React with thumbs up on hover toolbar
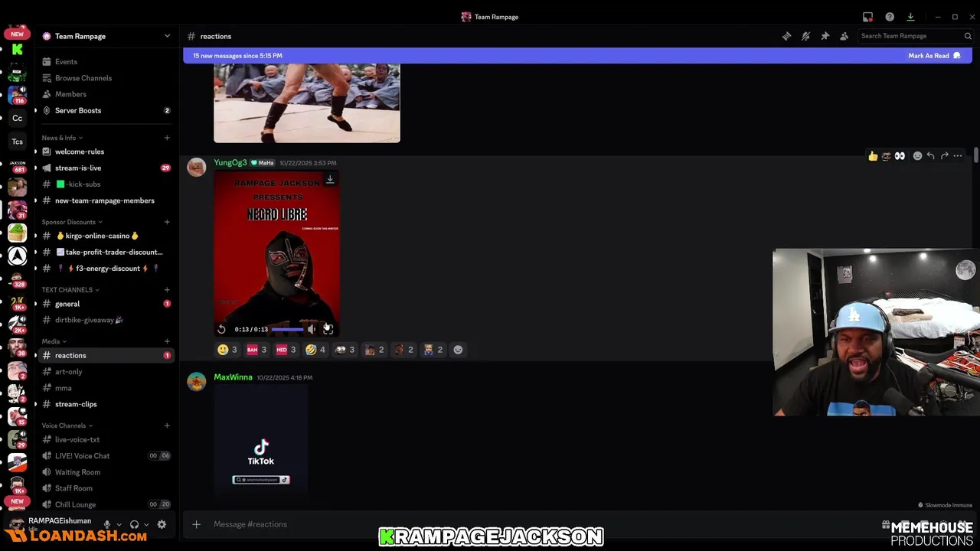Screen dimensions: 980x551 pos(872,156)
